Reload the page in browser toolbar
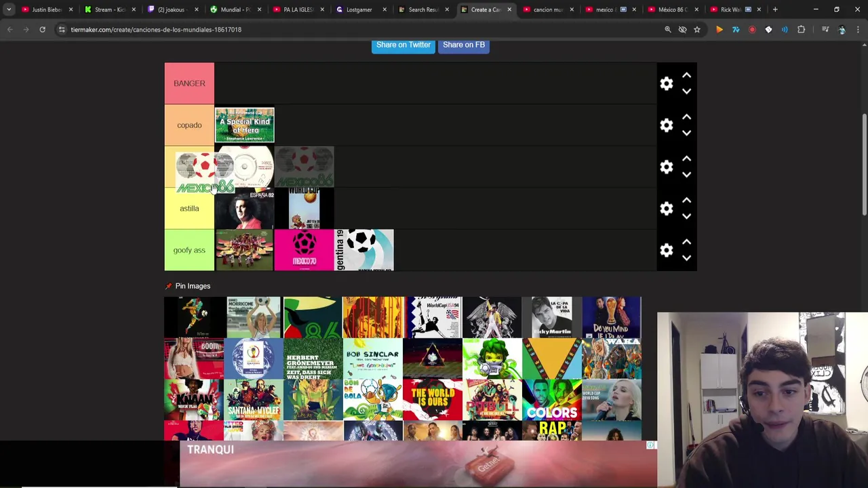The image size is (868, 488). 42,30
